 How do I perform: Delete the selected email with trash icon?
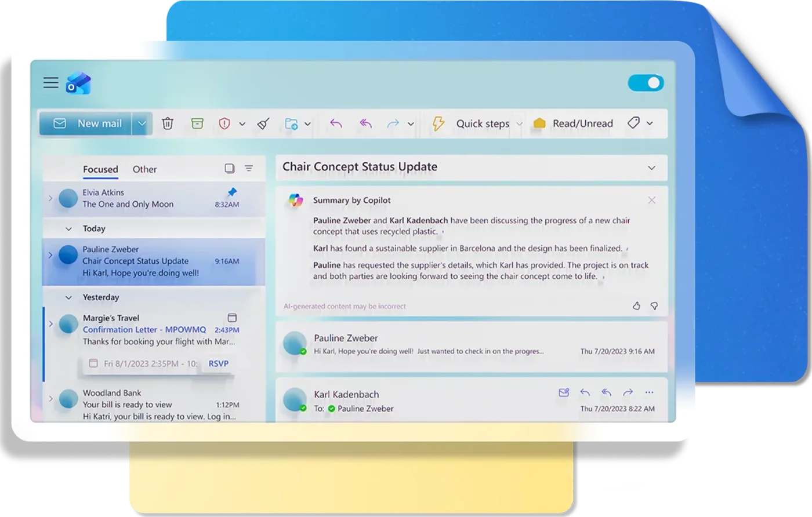pos(168,123)
